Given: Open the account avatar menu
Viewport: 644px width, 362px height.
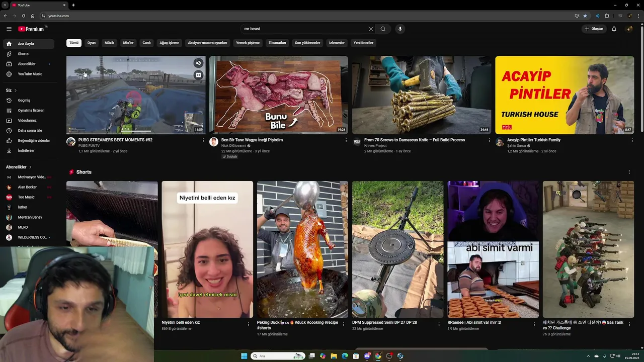Looking at the screenshot, I should [x=629, y=29].
